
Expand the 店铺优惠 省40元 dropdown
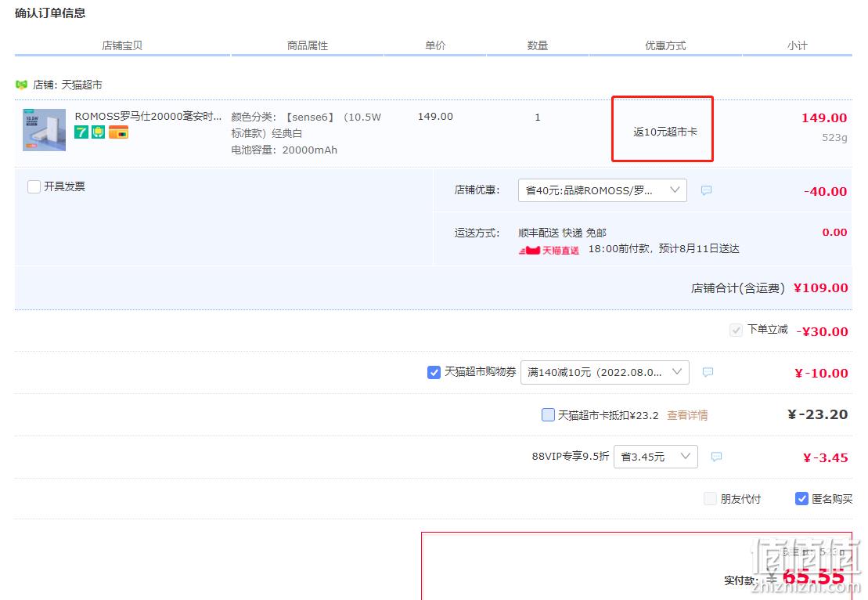tap(603, 190)
